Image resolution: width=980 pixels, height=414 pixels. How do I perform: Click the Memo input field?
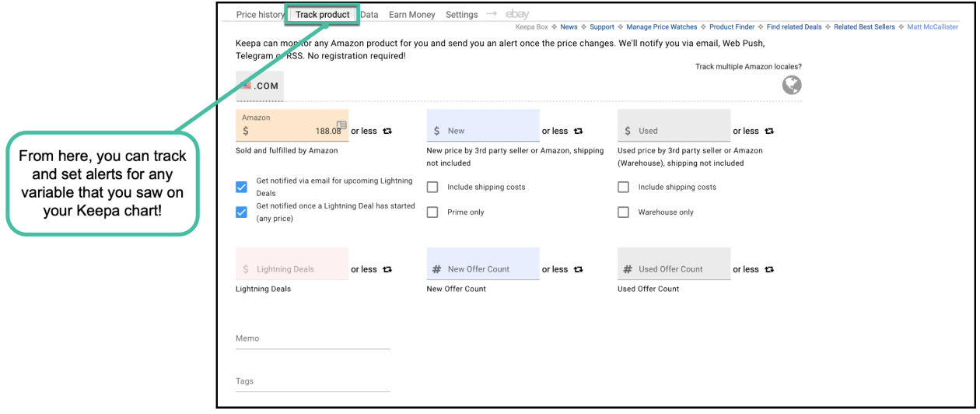[x=313, y=339]
